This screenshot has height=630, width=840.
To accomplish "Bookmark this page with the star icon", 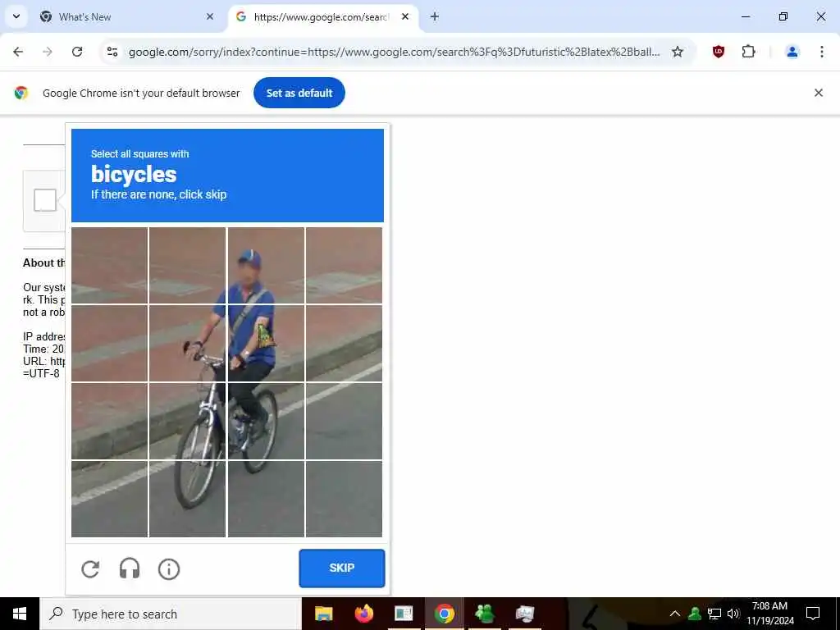I will coord(678,52).
